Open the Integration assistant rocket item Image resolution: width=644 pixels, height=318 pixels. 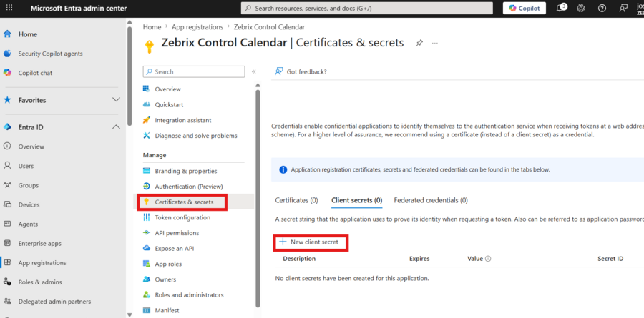182,120
